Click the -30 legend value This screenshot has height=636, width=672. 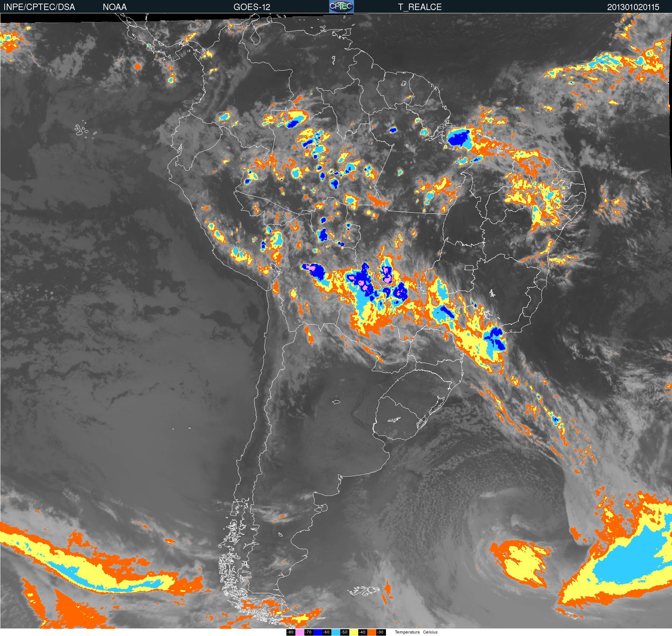381,632
